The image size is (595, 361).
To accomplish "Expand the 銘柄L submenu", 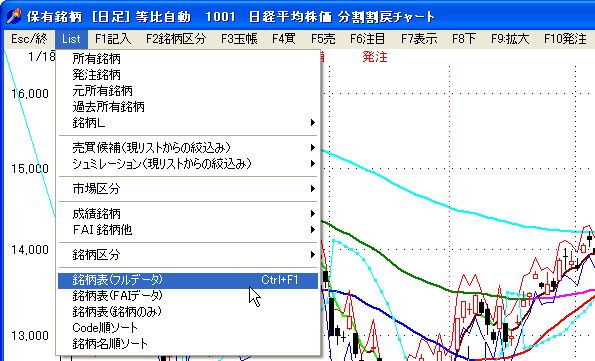I will coord(188,123).
